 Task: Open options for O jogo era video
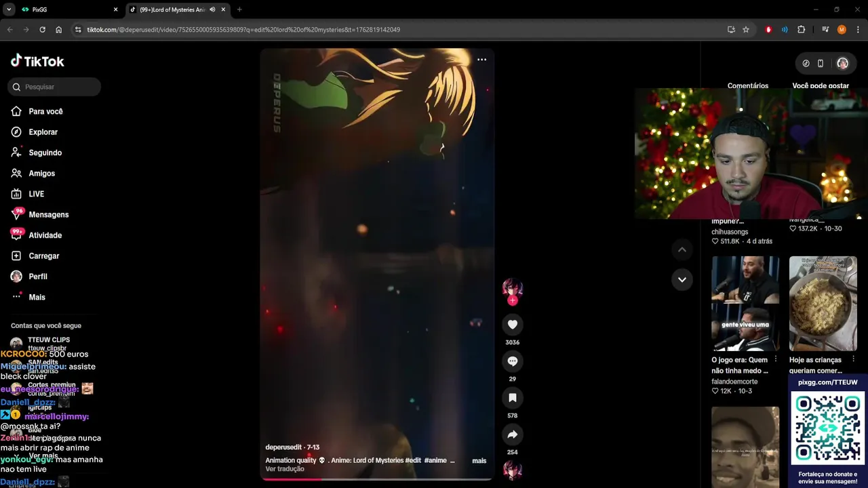[776, 360]
